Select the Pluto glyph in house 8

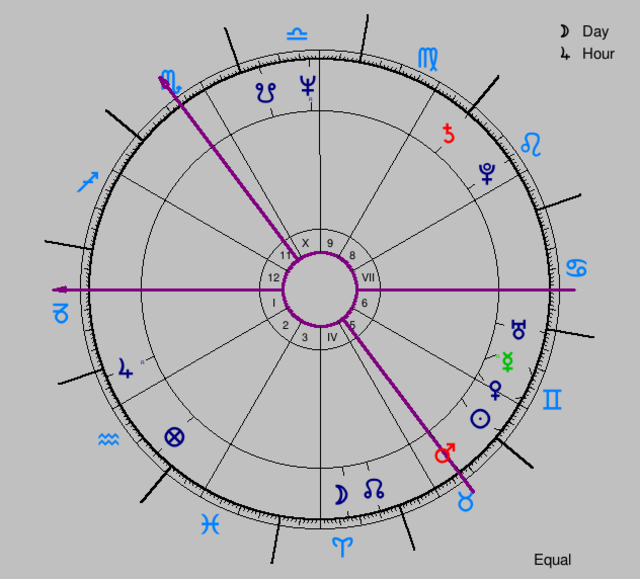coord(487,174)
